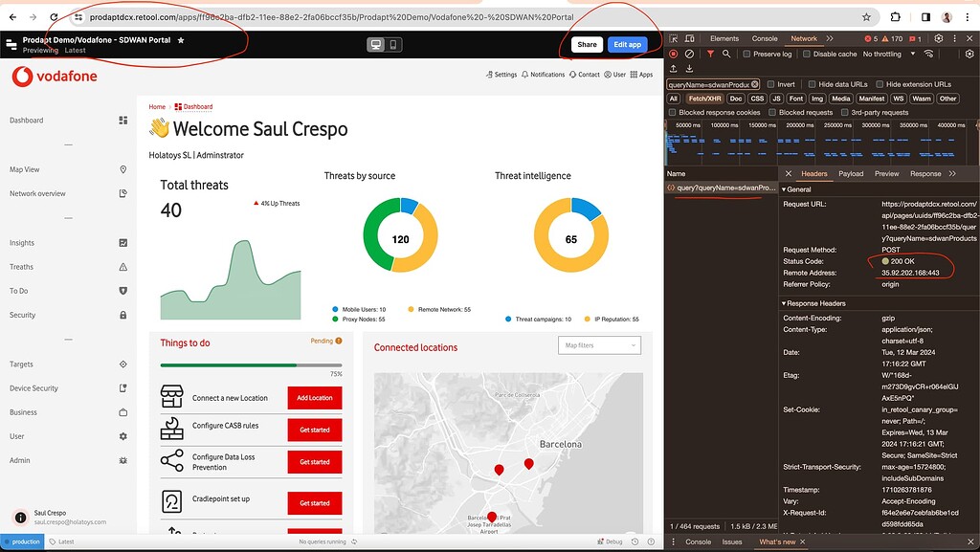This screenshot has width=980, height=552.
Task: Open the Elements tab in DevTools
Action: pos(724,38)
